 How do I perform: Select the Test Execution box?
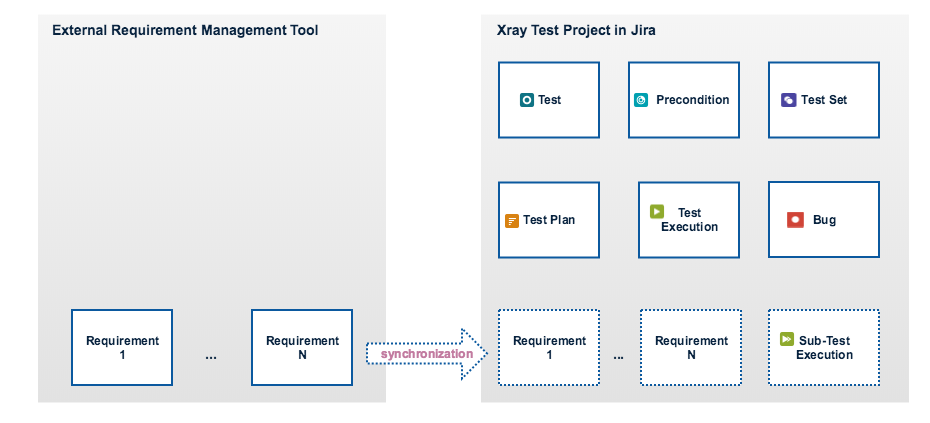[x=689, y=220]
